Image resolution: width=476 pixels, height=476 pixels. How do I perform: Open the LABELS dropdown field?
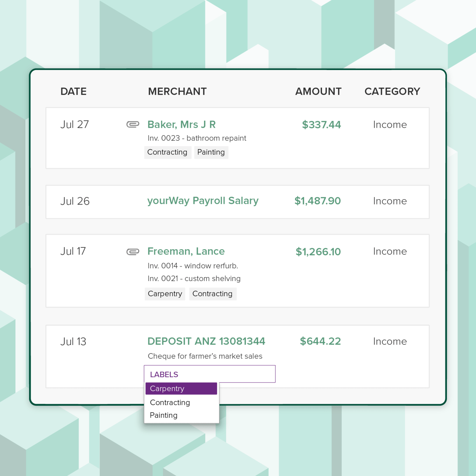click(210, 374)
